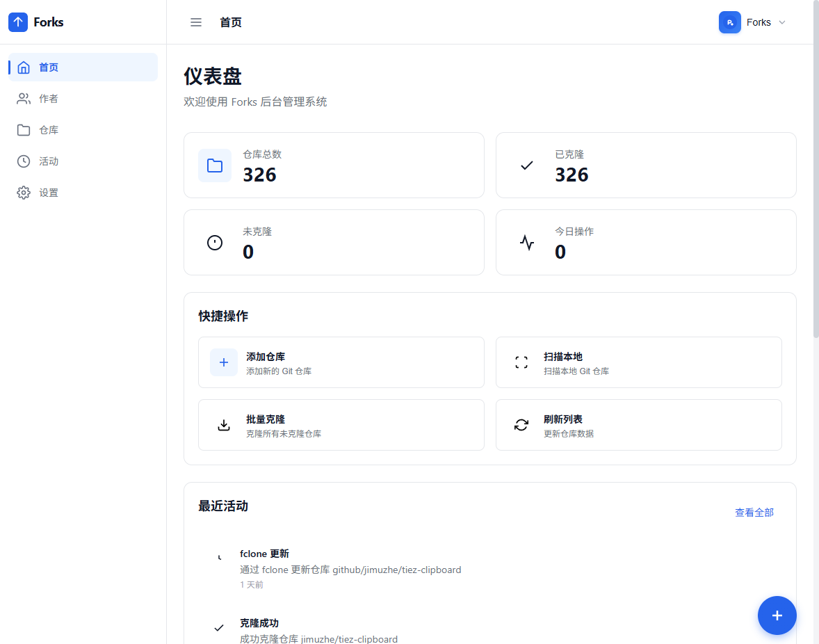Click the Forks logo arrow icon
819x644 pixels.
(x=18, y=22)
